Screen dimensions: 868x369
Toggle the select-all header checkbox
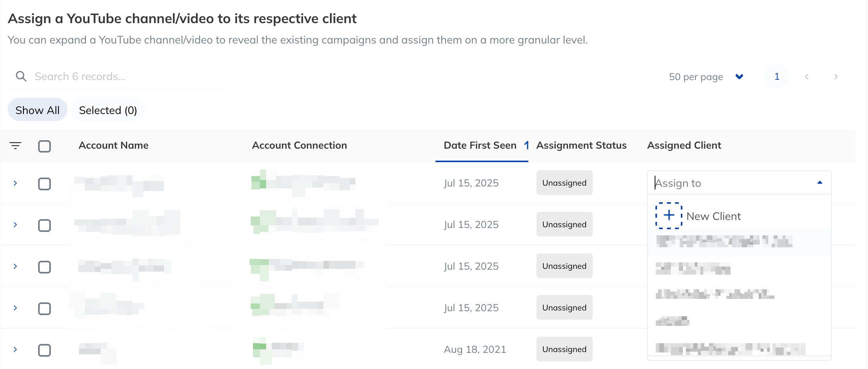(45, 146)
